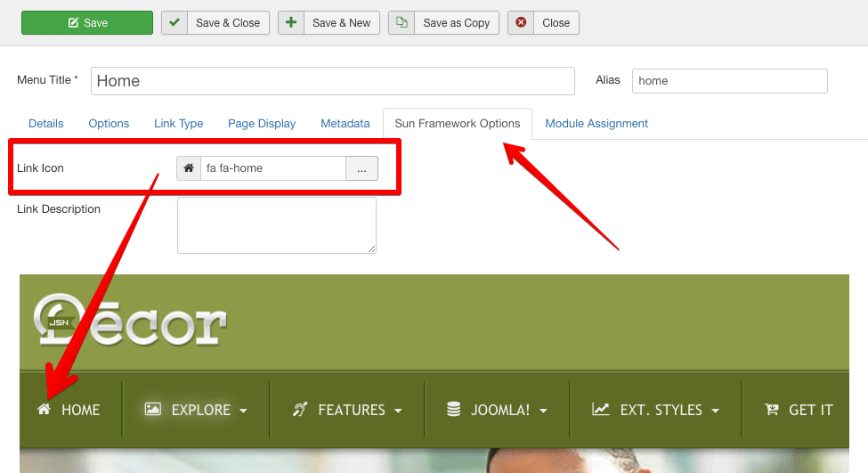This screenshot has height=473, width=868.
Task: Expand the EXPLORE menu dropdown arrow
Action: coord(243,411)
